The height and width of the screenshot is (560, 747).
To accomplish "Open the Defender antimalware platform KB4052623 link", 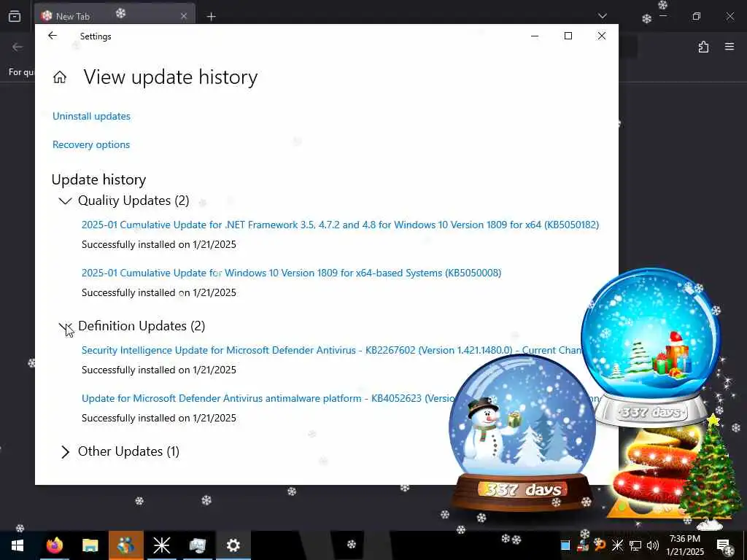I will [268, 398].
